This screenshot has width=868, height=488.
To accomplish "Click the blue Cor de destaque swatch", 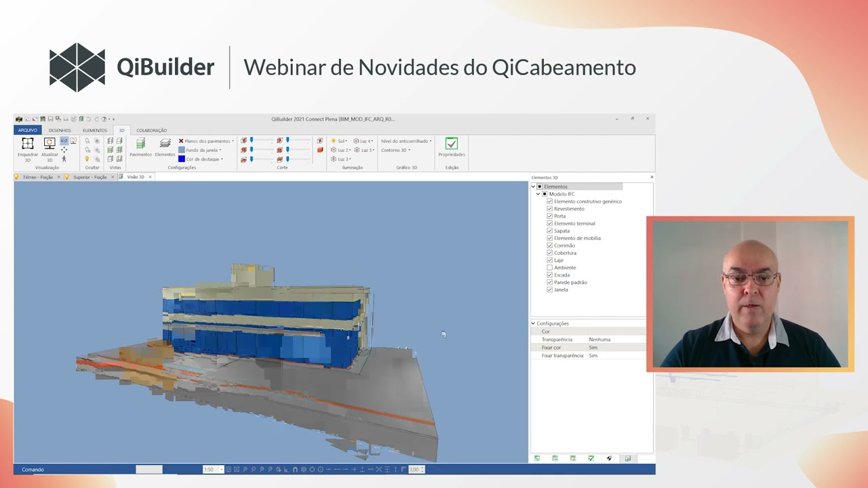I will 181,159.
